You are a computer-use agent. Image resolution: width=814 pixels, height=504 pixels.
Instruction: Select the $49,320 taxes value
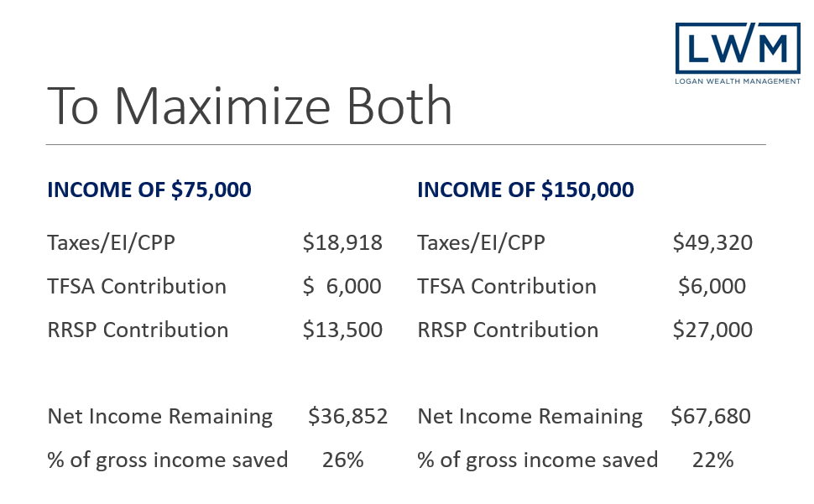click(x=712, y=242)
